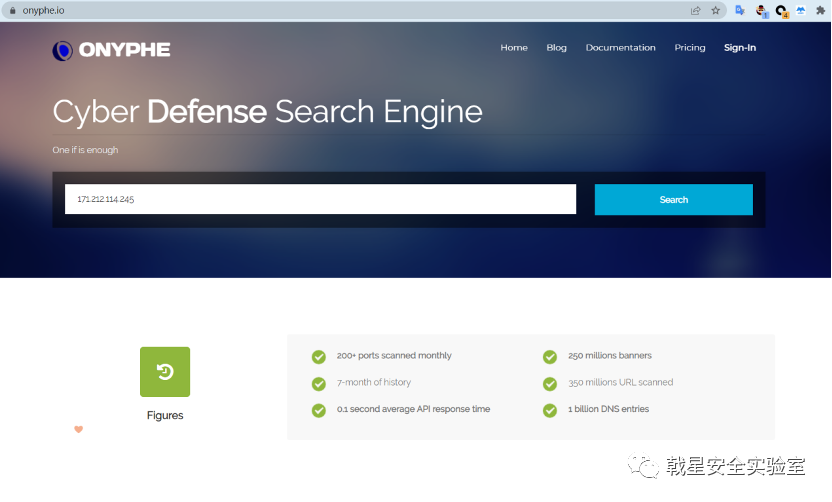This screenshot has height=502, width=832.
Task: Open the Home menu item
Action: (x=514, y=48)
